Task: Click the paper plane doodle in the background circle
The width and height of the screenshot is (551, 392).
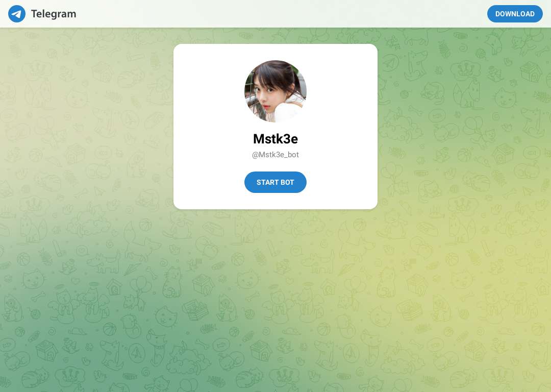Action: 390,63
